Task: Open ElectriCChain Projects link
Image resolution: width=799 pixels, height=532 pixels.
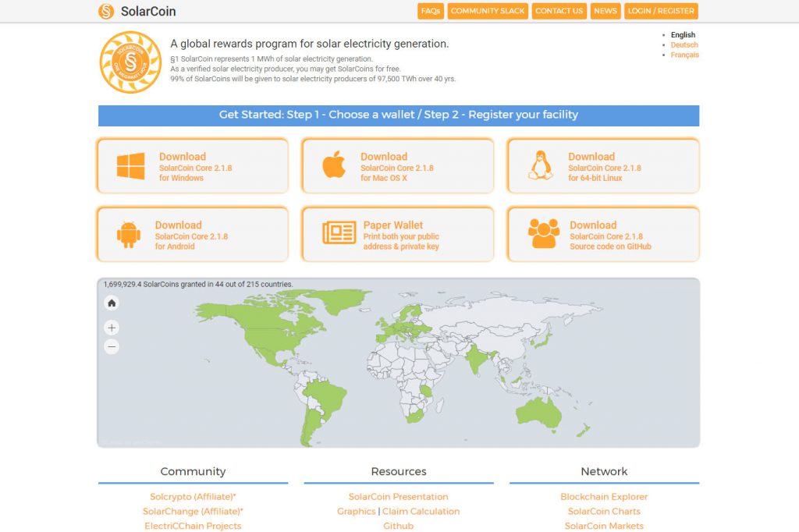Action: pyautogui.click(x=194, y=526)
